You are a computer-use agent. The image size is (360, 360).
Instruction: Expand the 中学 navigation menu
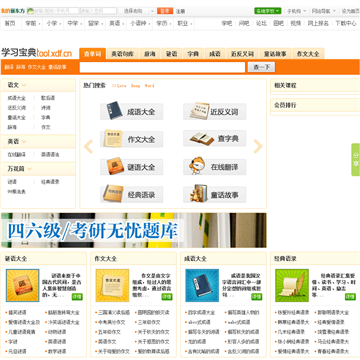click(74, 24)
